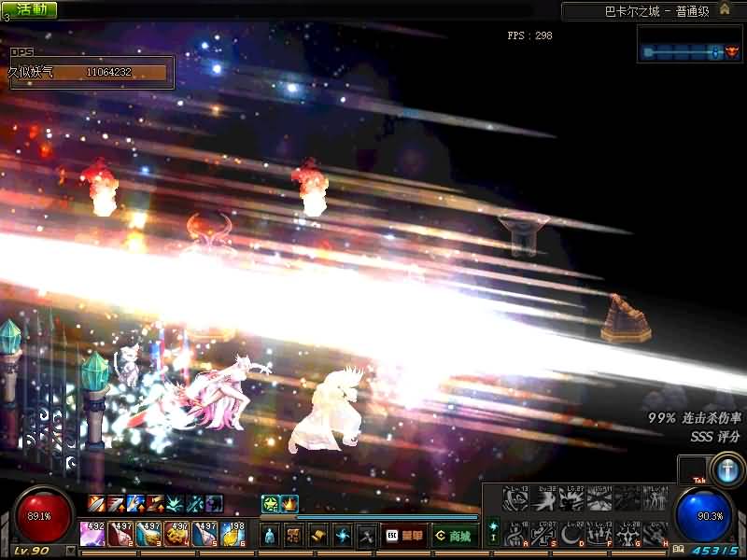The image size is (747, 560).
Task: Open the 活动 events button
Action: click(30, 9)
